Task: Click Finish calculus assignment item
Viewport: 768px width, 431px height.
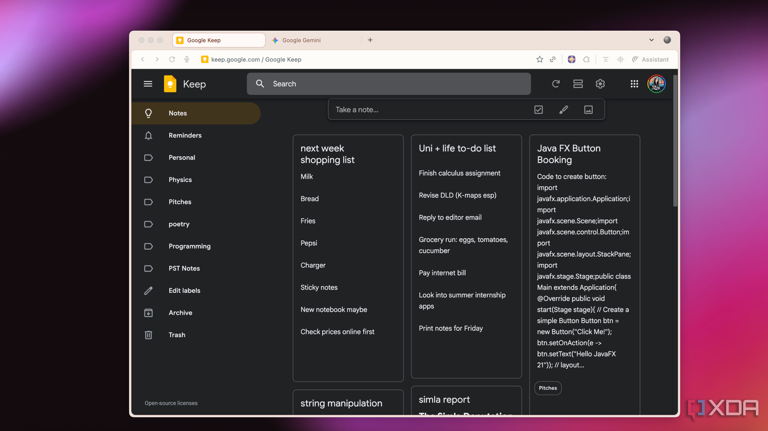Action: (459, 173)
